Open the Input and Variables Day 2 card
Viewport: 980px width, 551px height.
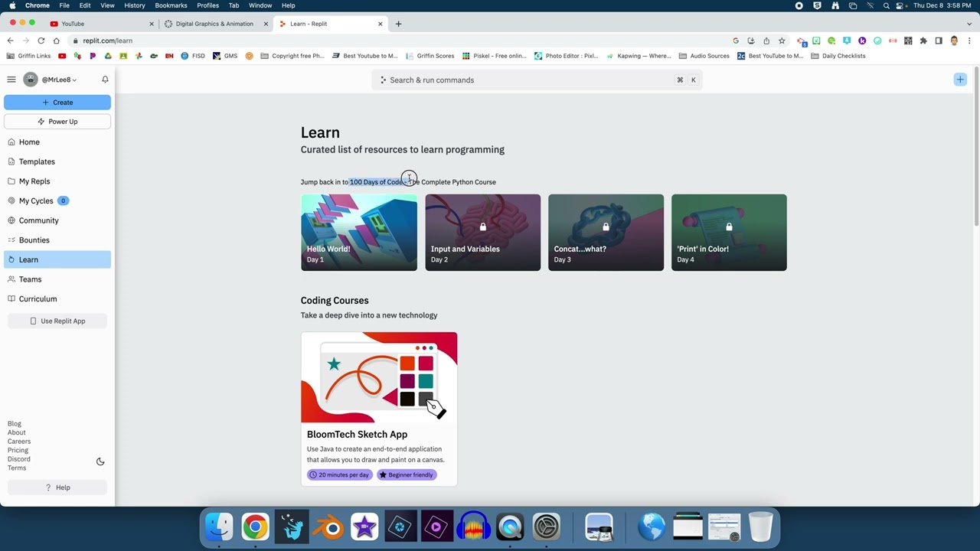[482, 233]
